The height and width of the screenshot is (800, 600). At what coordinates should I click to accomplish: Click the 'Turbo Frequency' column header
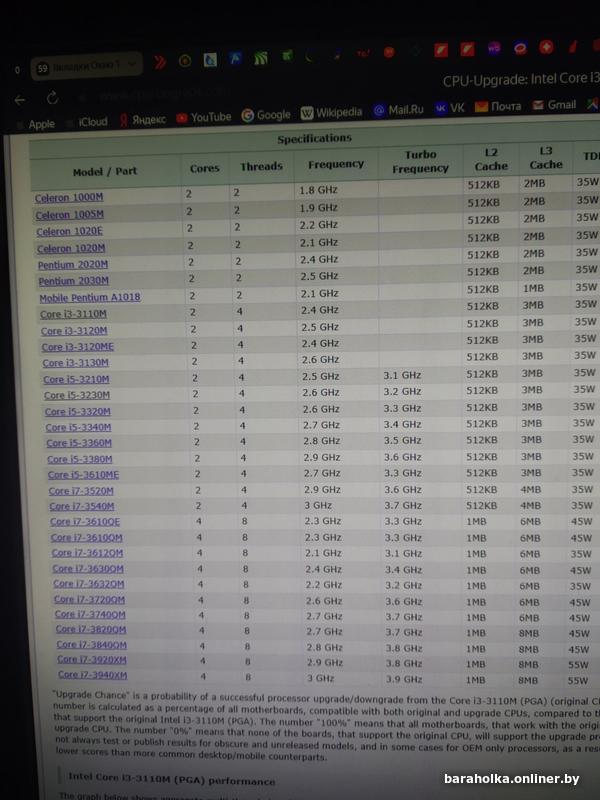[420, 162]
